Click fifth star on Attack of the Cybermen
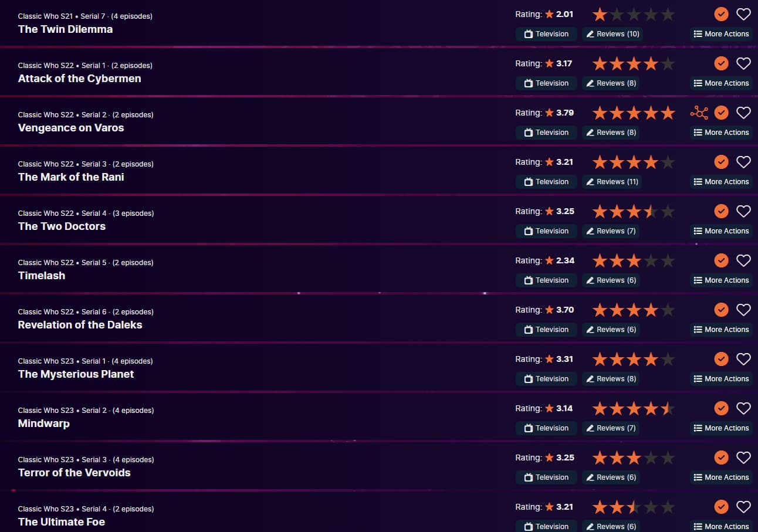The width and height of the screenshot is (758, 532). (x=668, y=63)
